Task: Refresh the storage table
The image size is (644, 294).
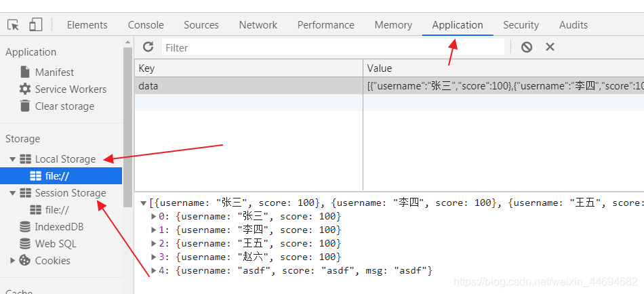Action: [148, 47]
